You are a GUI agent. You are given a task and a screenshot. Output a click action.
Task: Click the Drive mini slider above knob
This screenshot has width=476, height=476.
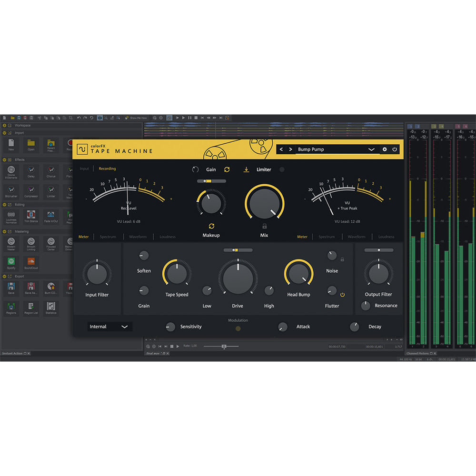238,250
